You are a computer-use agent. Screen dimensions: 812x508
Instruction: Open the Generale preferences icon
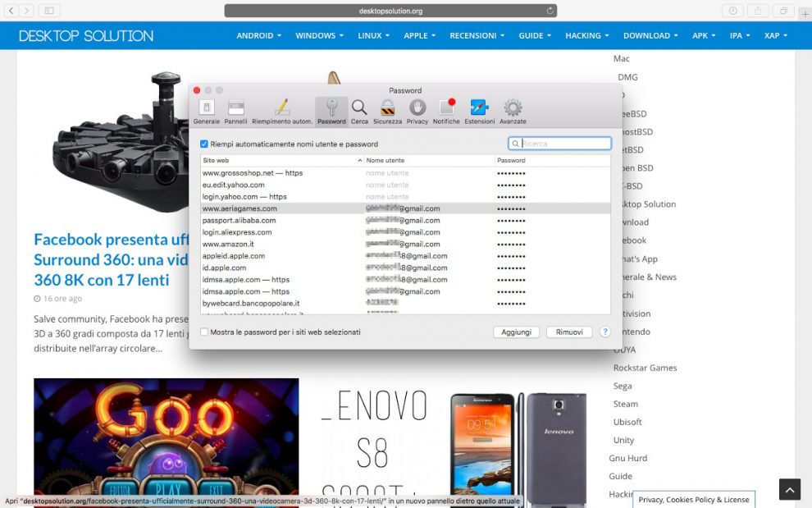pos(206,112)
